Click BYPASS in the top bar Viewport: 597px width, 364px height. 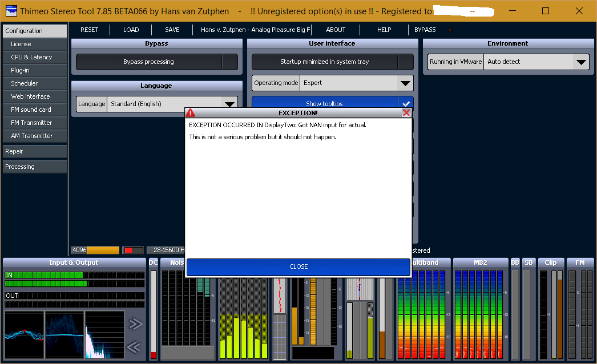425,30
